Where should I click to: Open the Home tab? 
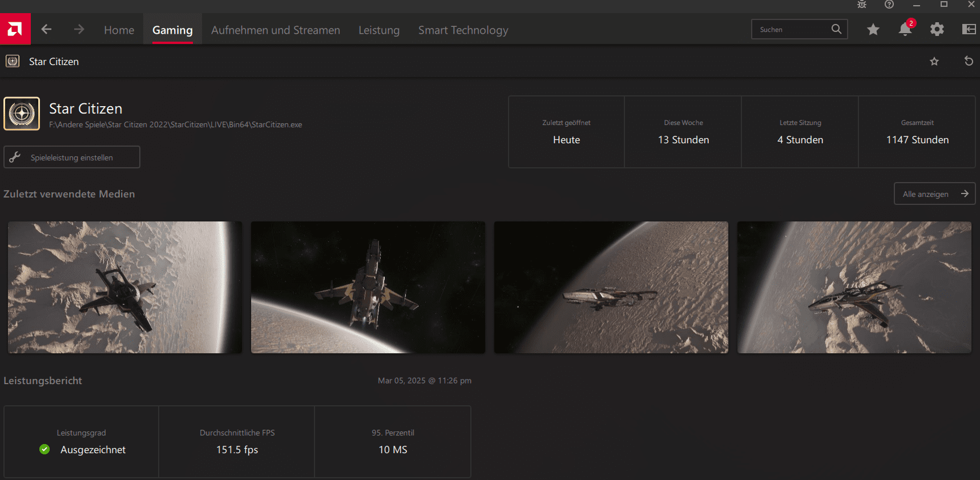click(119, 30)
